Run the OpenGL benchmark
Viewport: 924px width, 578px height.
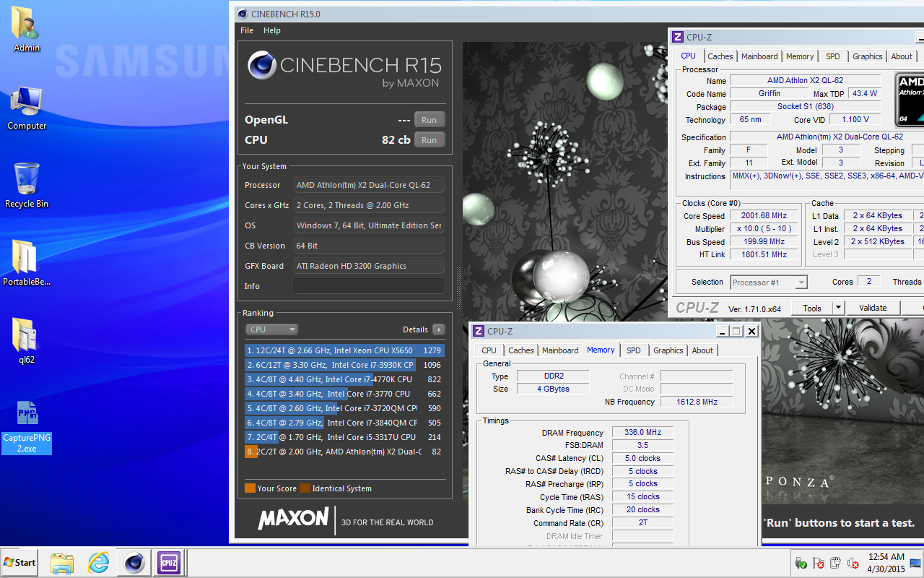click(x=430, y=120)
